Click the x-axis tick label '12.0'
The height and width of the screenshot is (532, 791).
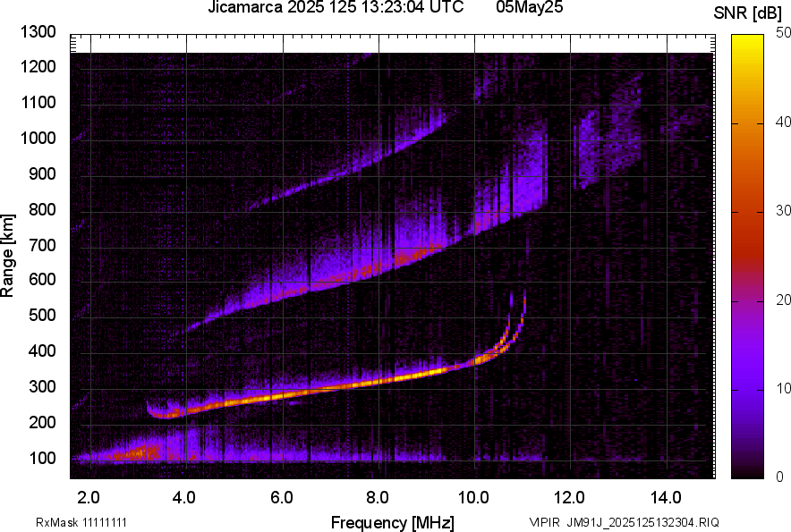(x=569, y=498)
